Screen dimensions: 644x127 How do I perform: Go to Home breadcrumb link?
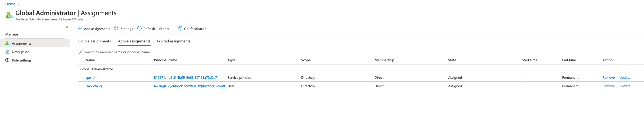click(10, 4)
